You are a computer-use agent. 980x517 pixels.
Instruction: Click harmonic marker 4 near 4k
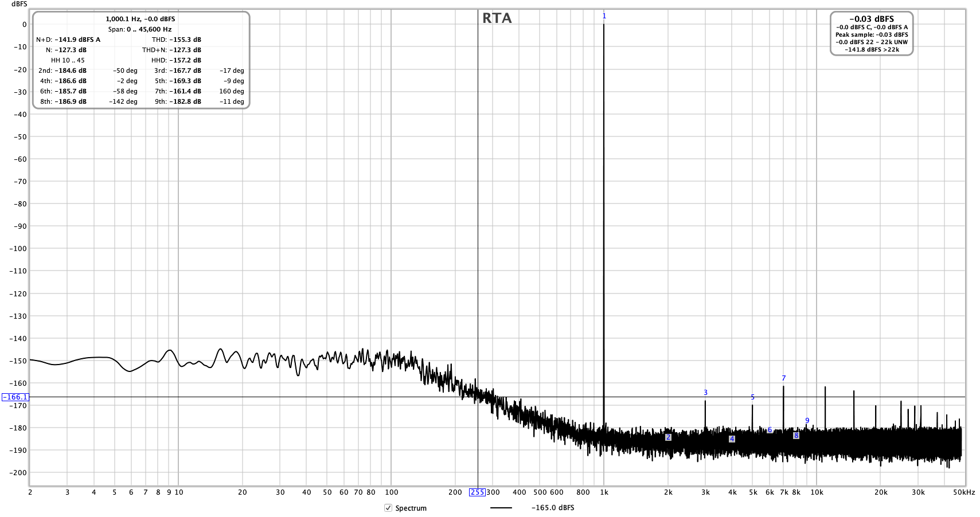click(x=732, y=439)
